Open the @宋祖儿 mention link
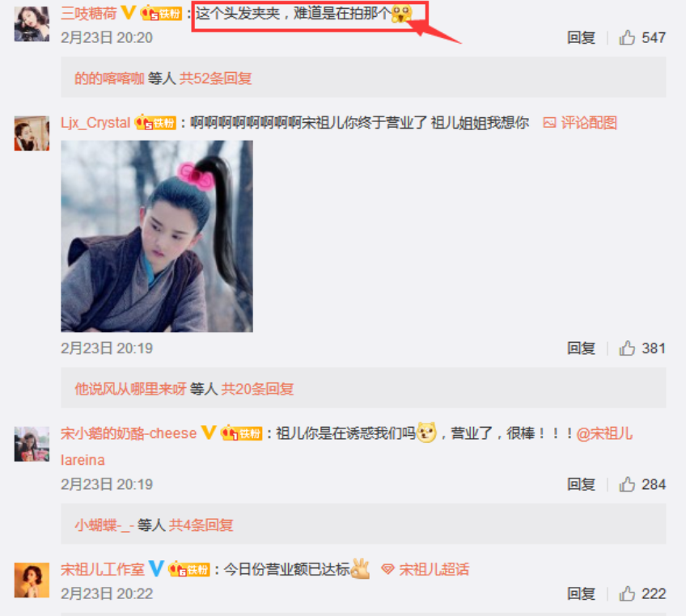Image resolution: width=686 pixels, height=616 pixels. tap(604, 433)
